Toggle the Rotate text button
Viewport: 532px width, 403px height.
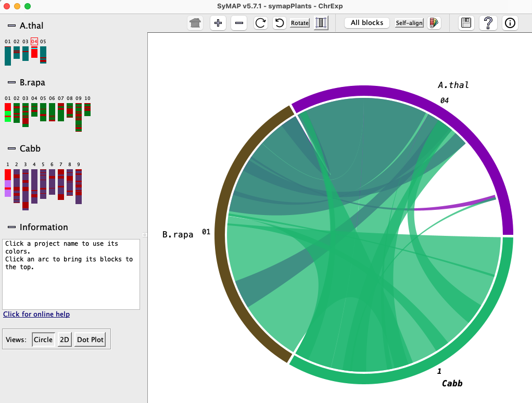click(300, 23)
